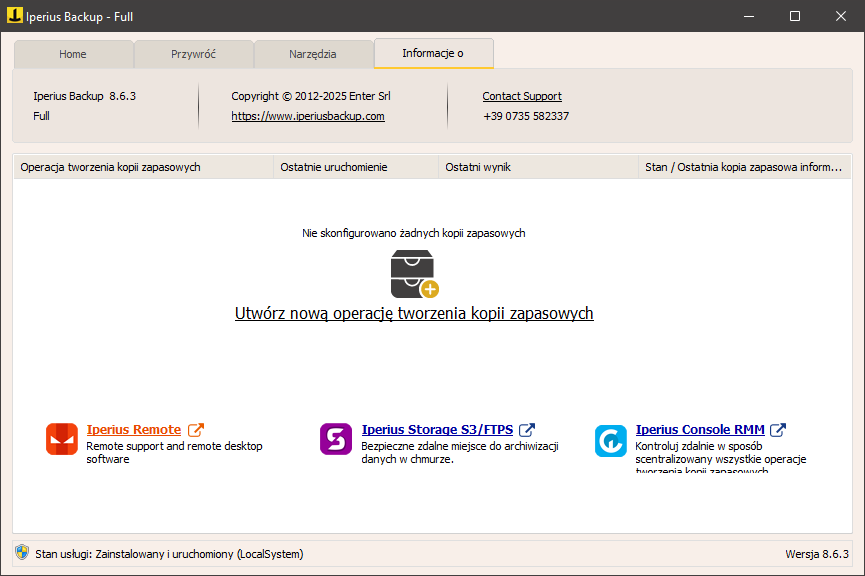Click the new backup box icon
The image size is (865, 576).
click(x=414, y=274)
